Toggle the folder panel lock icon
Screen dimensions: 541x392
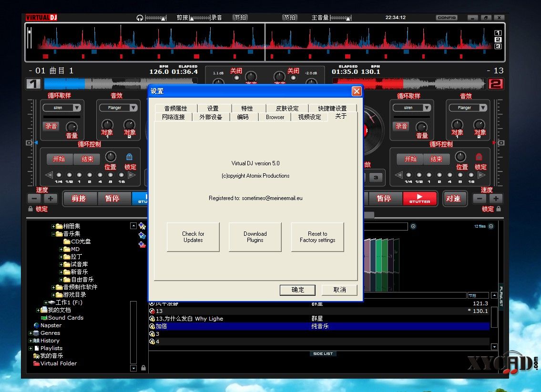click(x=143, y=368)
